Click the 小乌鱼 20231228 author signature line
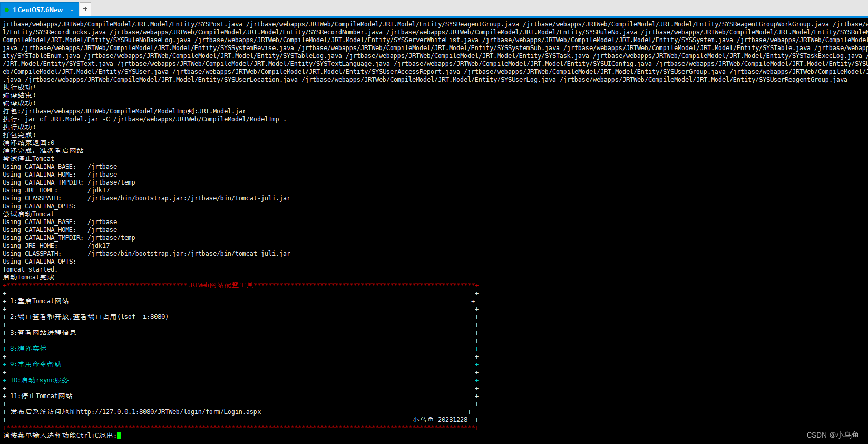The image size is (868, 444). tap(440, 420)
